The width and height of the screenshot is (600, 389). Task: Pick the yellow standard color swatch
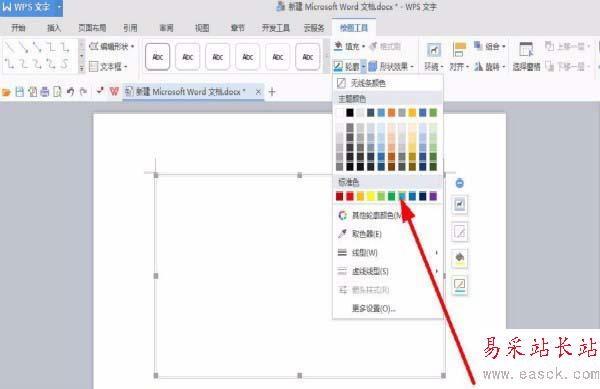coord(371,196)
